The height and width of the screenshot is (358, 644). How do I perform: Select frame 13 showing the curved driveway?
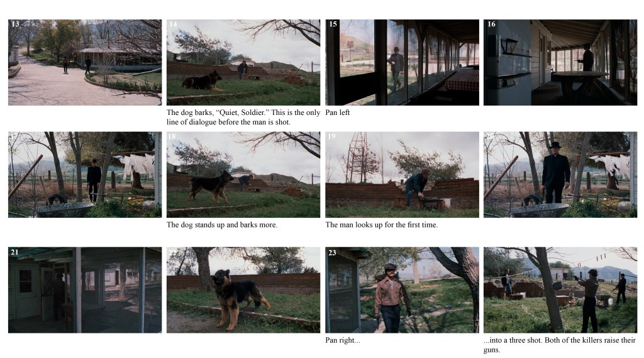click(85, 62)
